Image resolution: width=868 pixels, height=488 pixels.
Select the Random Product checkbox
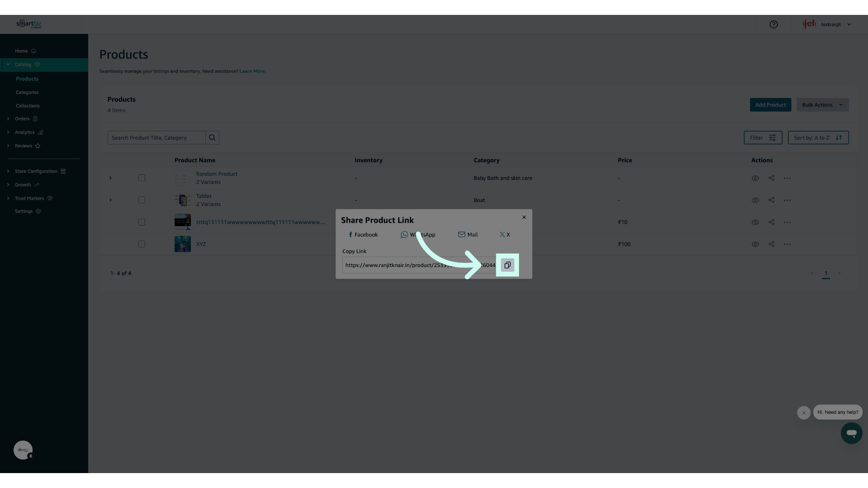point(142,178)
